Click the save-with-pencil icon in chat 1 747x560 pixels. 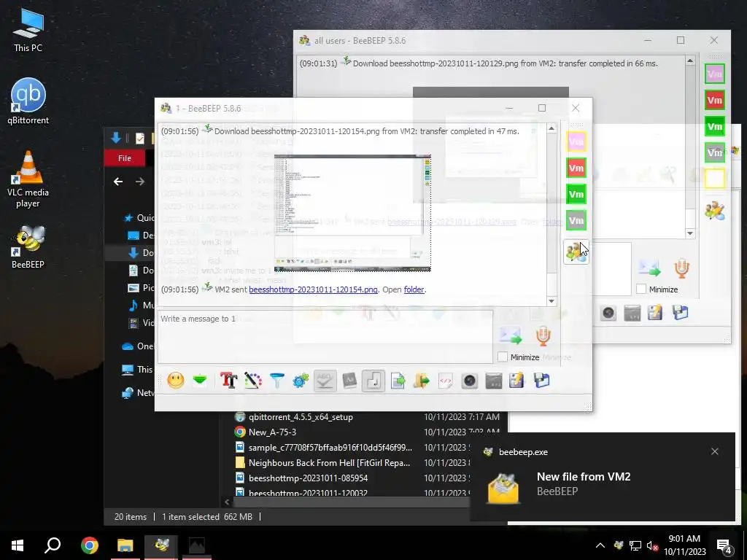[516, 381]
